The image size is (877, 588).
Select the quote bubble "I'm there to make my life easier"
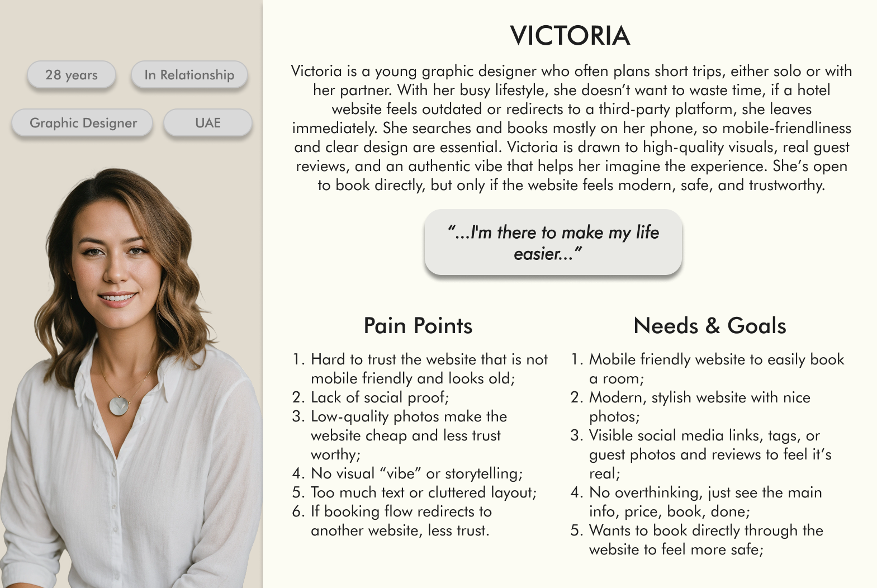553,243
